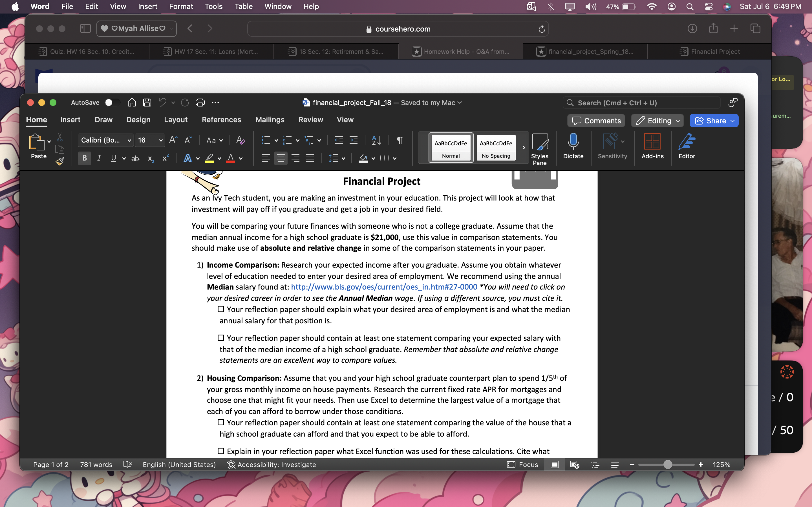Open the Table menu in the menu bar
The width and height of the screenshot is (812, 507).
[x=243, y=6]
